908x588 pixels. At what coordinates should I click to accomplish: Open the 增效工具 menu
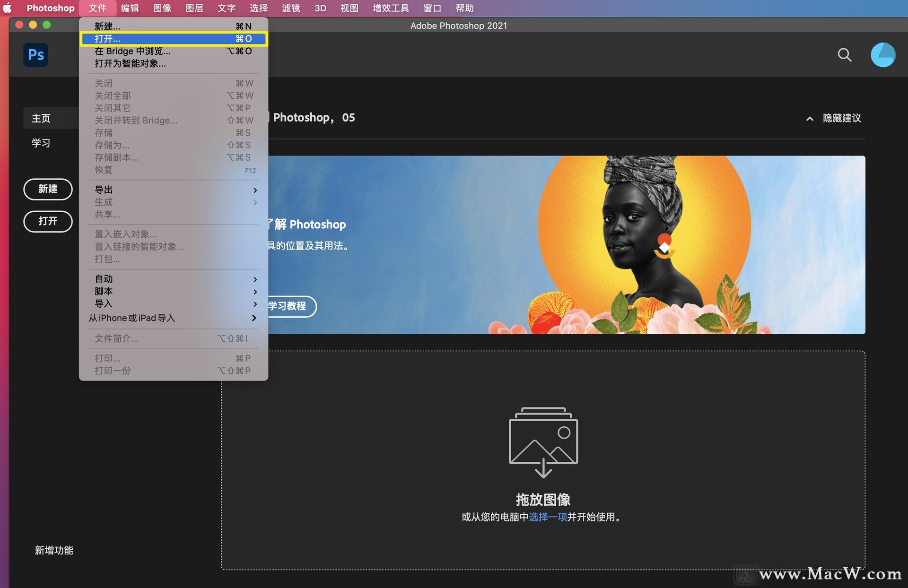pyautogui.click(x=391, y=8)
